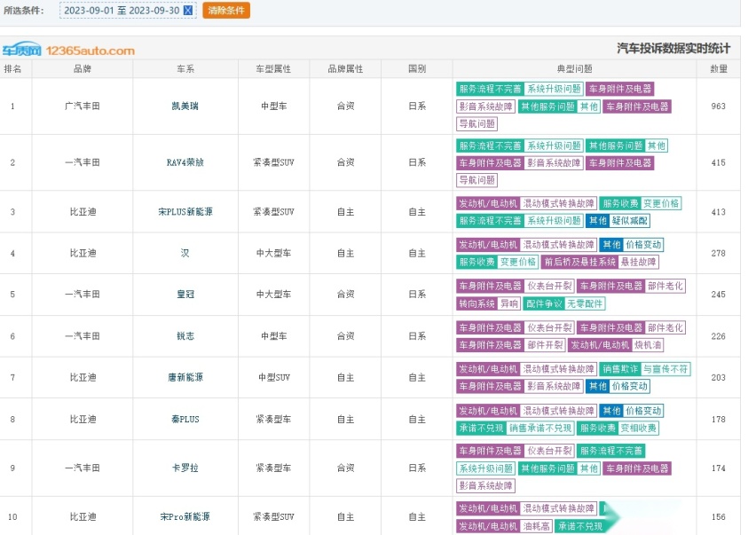This screenshot has height=535, width=756.
Task: Select the date range filter box
Action: click(128, 10)
